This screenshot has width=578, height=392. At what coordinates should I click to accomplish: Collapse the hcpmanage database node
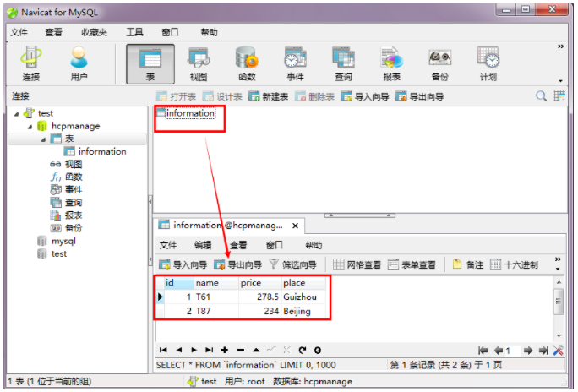tap(30, 127)
